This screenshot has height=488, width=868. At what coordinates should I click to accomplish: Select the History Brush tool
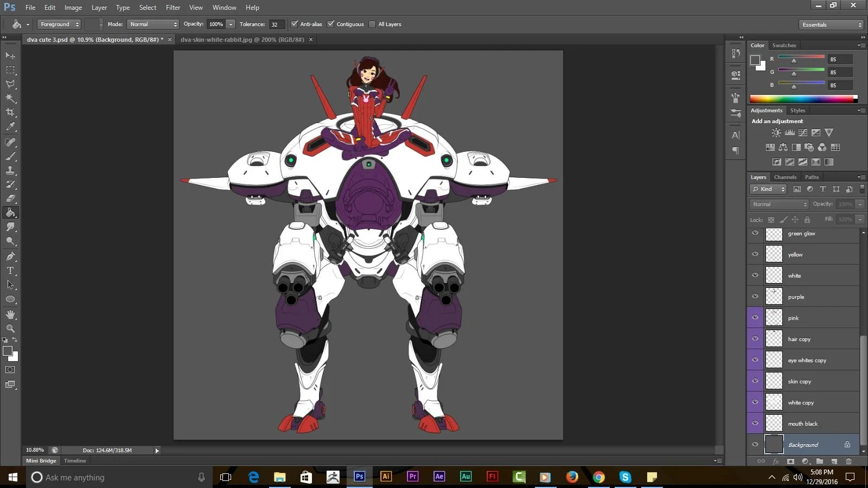click(x=10, y=184)
